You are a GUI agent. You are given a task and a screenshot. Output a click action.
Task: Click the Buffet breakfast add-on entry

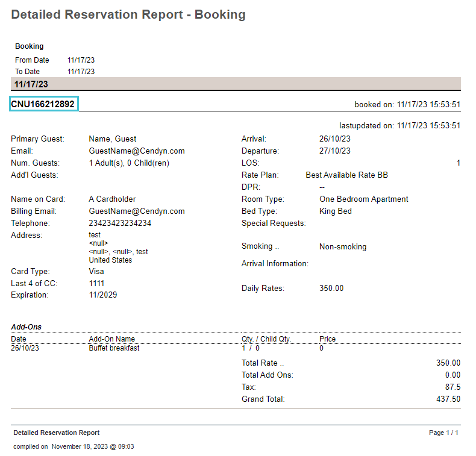(x=114, y=348)
